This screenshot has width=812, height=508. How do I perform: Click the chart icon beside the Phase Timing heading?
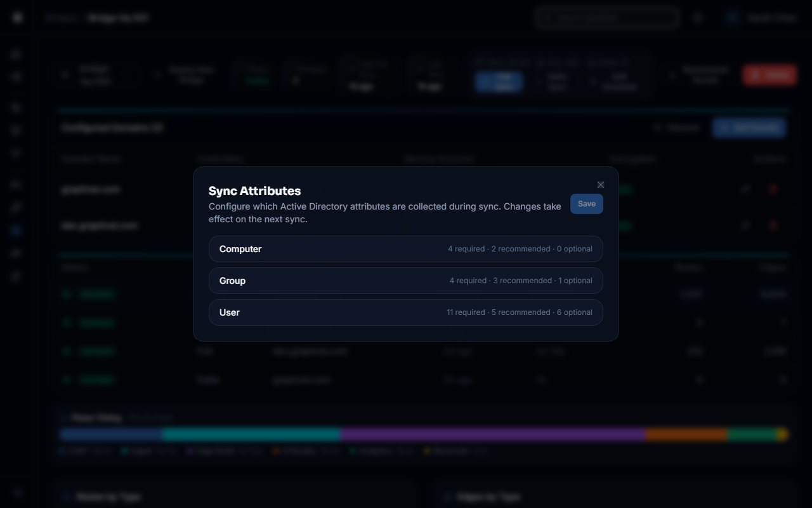pyautogui.click(x=63, y=417)
